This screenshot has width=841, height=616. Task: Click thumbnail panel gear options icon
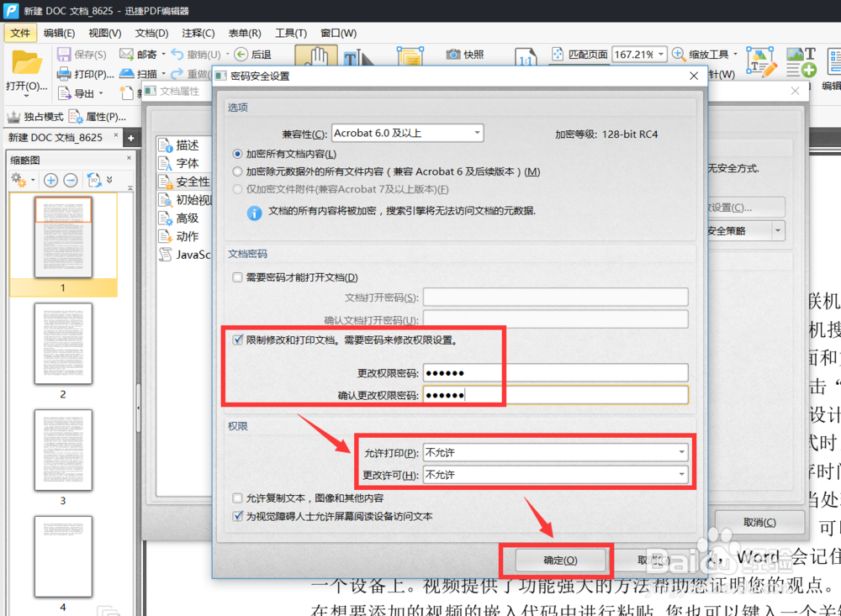[19, 180]
